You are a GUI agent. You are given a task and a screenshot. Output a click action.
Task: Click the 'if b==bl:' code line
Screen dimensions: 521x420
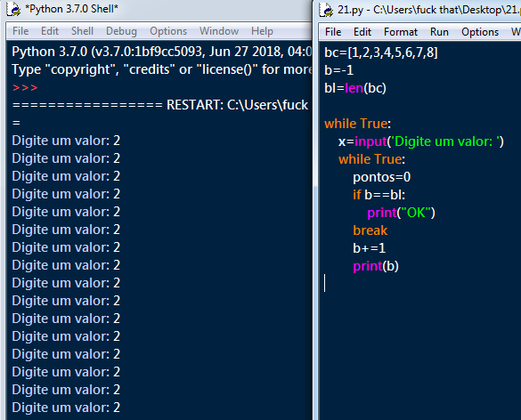point(379,195)
